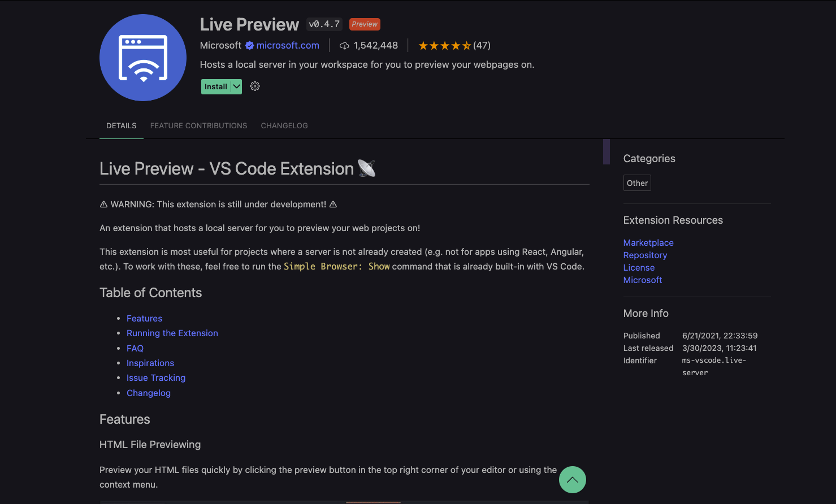Click the FAQ table of contents link
The height and width of the screenshot is (504, 836).
click(x=135, y=348)
